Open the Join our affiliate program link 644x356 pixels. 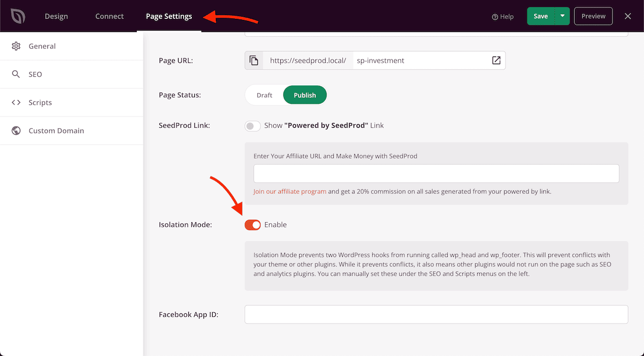[x=290, y=192]
